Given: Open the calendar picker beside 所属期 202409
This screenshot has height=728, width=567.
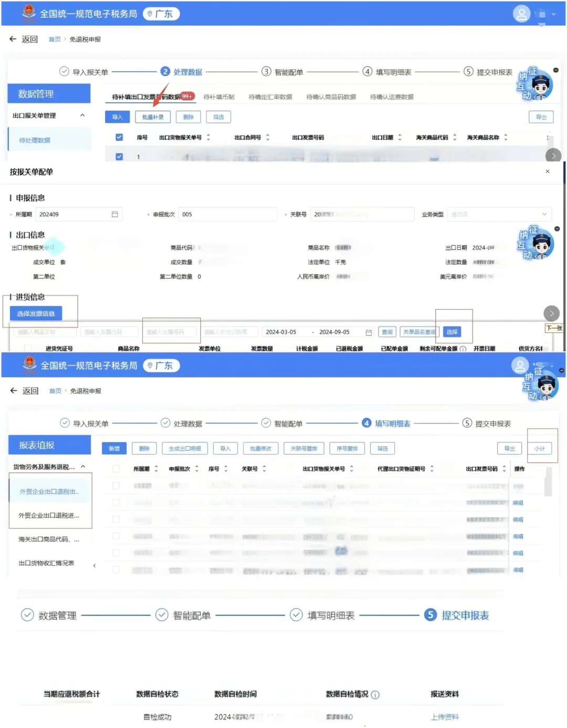Looking at the screenshot, I should (x=115, y=214).
